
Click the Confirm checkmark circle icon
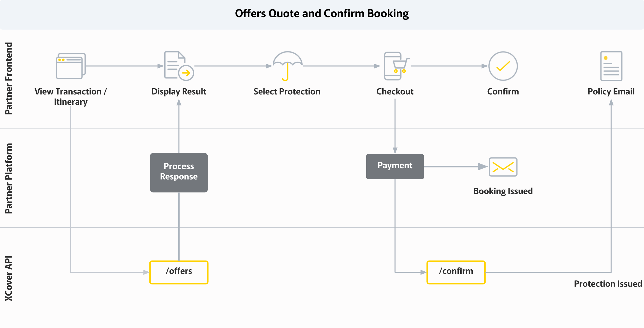pos(503,66)
